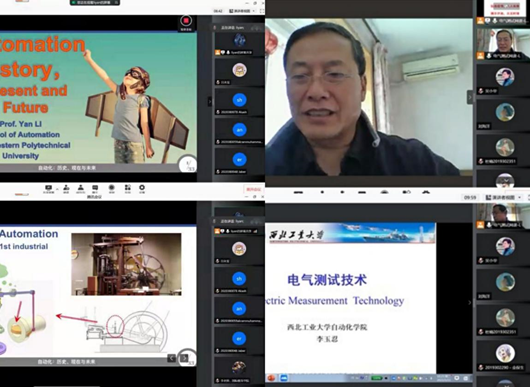Collapse participant panel arrow beside speaker's video
Viewport: 530px width, 387px height.
470,97
